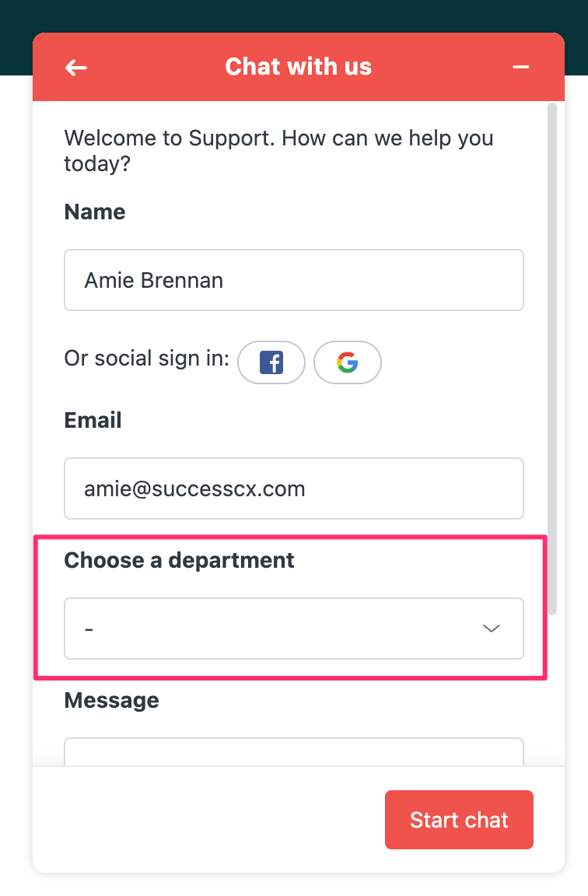Click the Email field label

[93, 421]
